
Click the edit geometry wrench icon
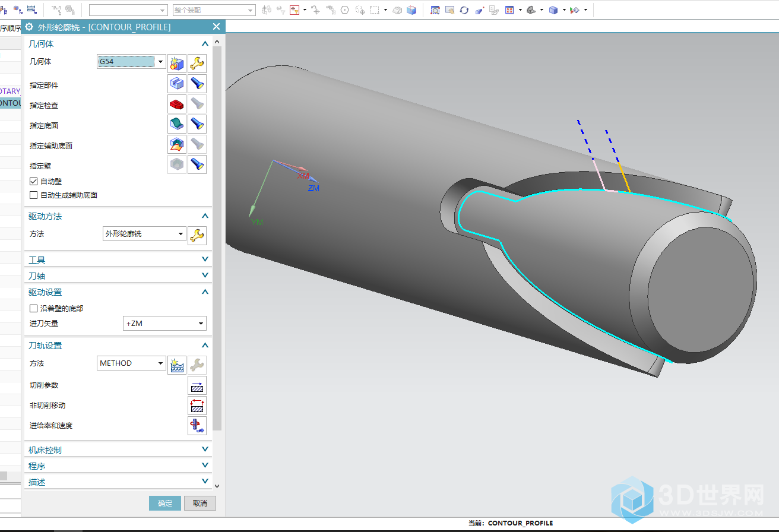click(197, 64)
